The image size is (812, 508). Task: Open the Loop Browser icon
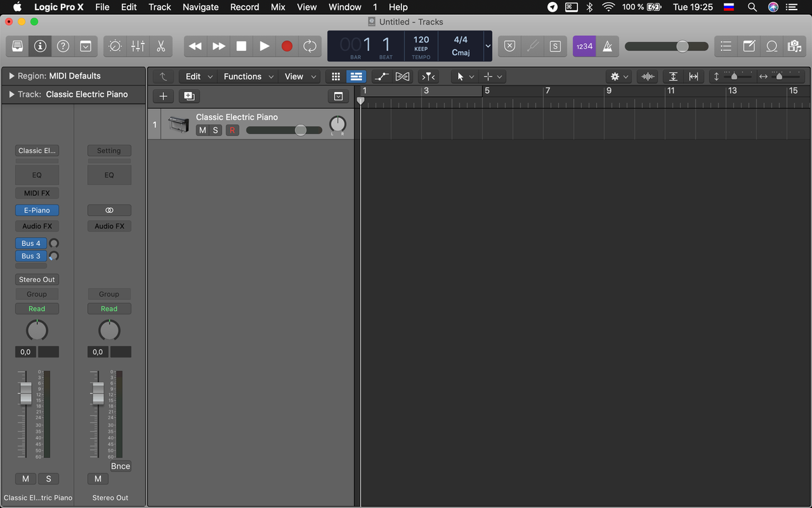tap(772, 46)
